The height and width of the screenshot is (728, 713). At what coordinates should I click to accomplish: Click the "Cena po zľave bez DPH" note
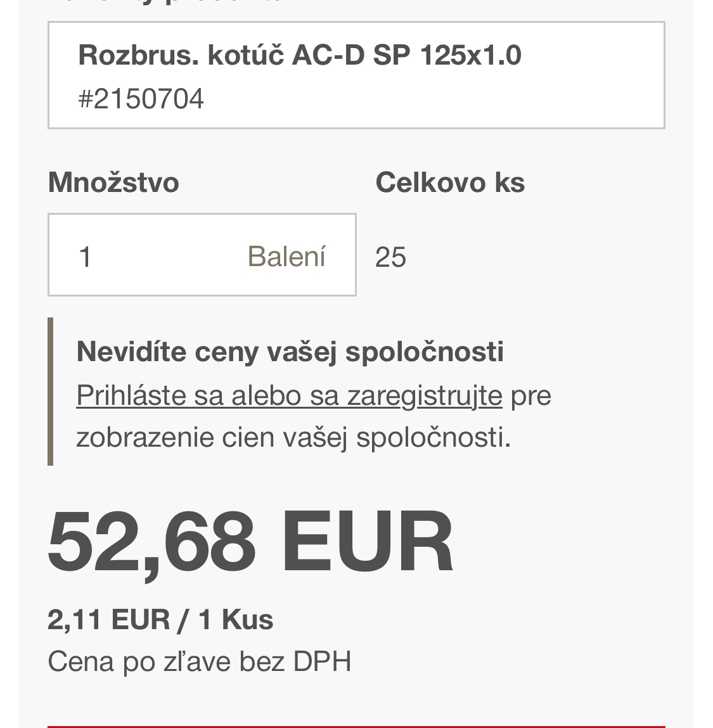click(199, 662)
